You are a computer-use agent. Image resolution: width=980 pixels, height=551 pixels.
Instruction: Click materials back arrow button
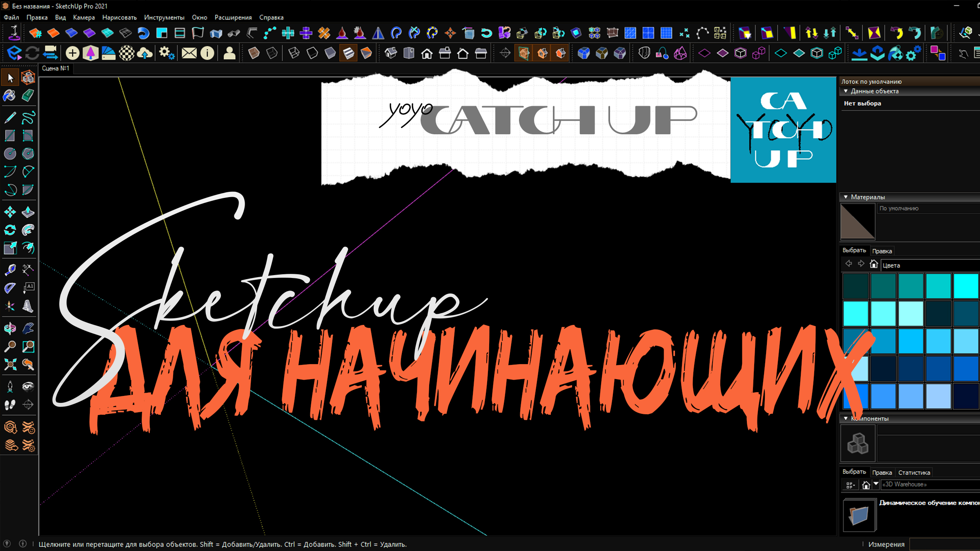point(849,264)
